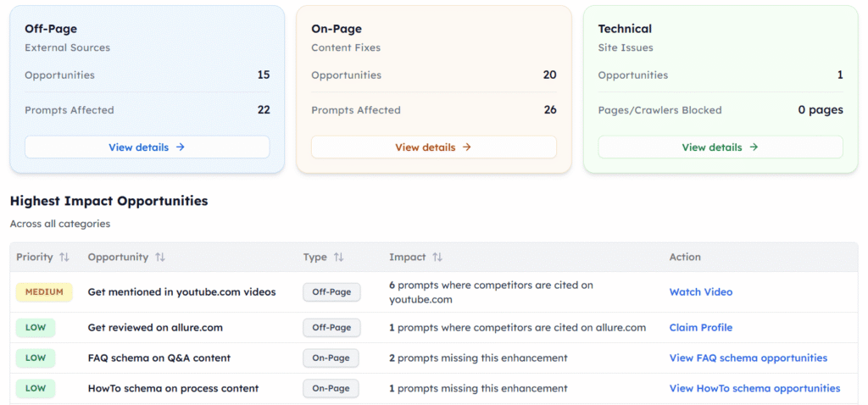This screenshot has width=868, height=405.
Task: Open On-Page View details button
Action: pos(433,147)
